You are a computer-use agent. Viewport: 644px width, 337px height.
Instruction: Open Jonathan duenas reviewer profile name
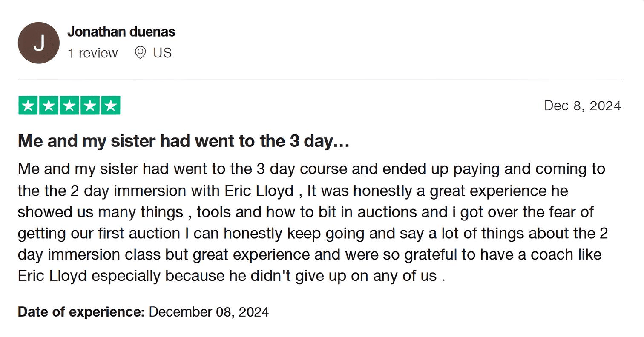121,32
